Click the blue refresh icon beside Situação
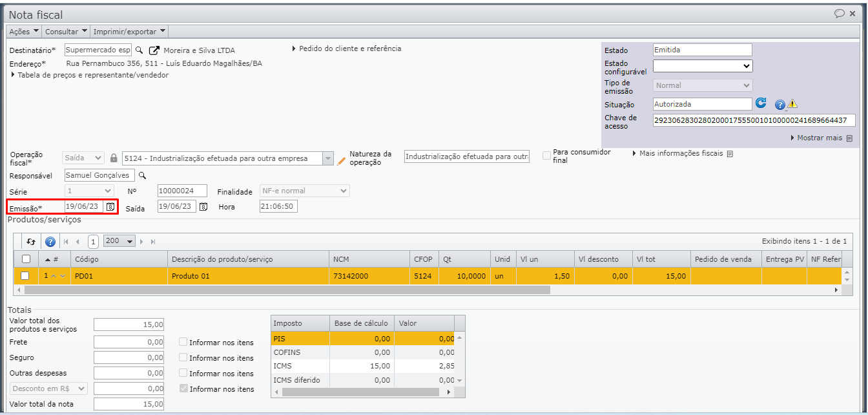The image size is (868, 415). 761,103
